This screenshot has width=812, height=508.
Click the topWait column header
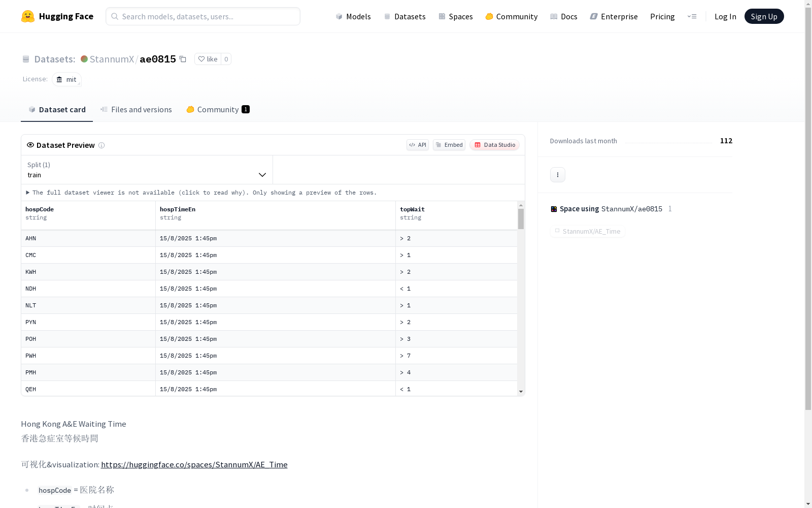point(456,215)
